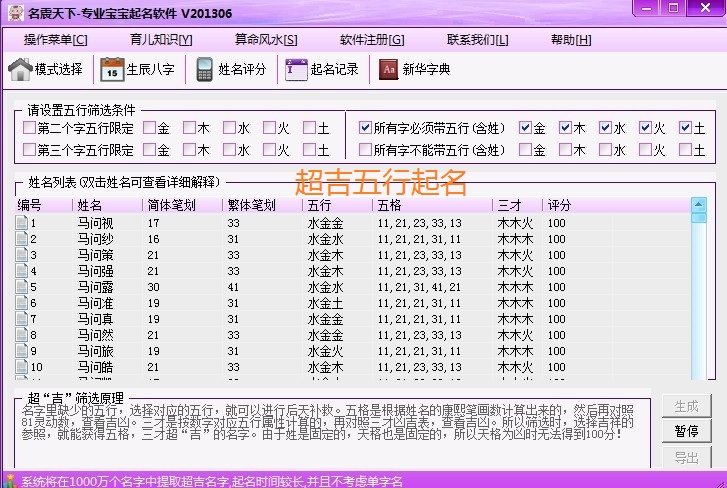The height and width of the screenshot is (488, 727).
Task: Select the document icon of row 5
Action: tap(21, 287)
